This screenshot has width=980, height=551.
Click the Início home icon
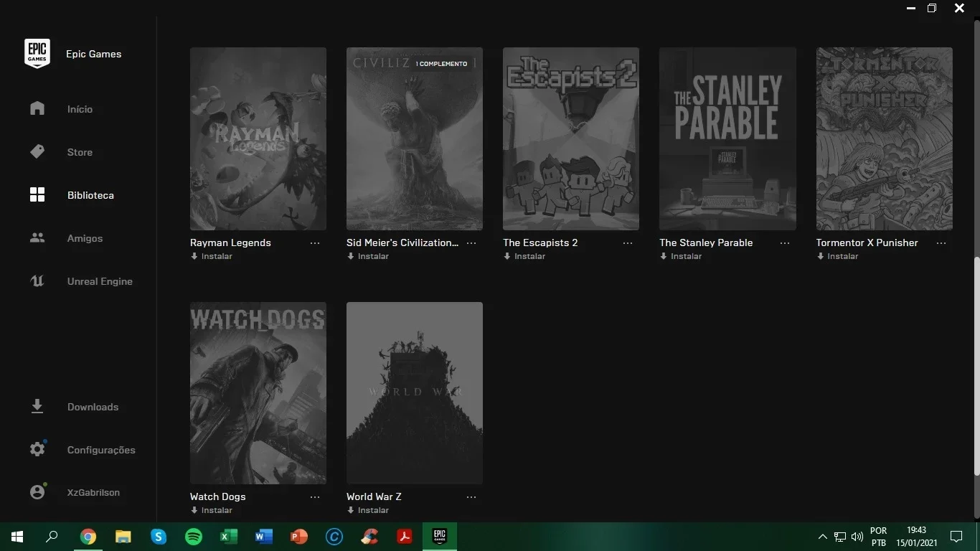37,108
